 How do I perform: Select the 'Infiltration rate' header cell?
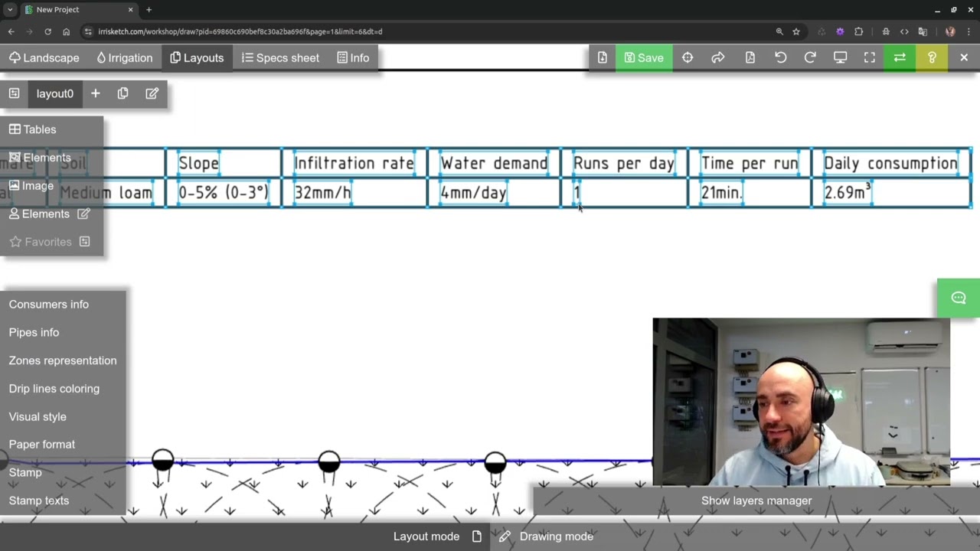point(354,163)
